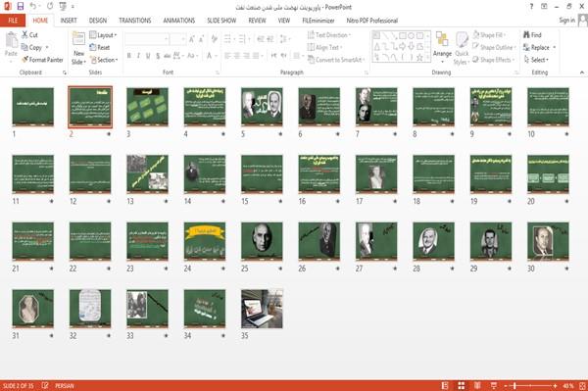588x391 pixels.
Task: Select slide 25 portrait thumbnail
Action: (x=262, y=241)
